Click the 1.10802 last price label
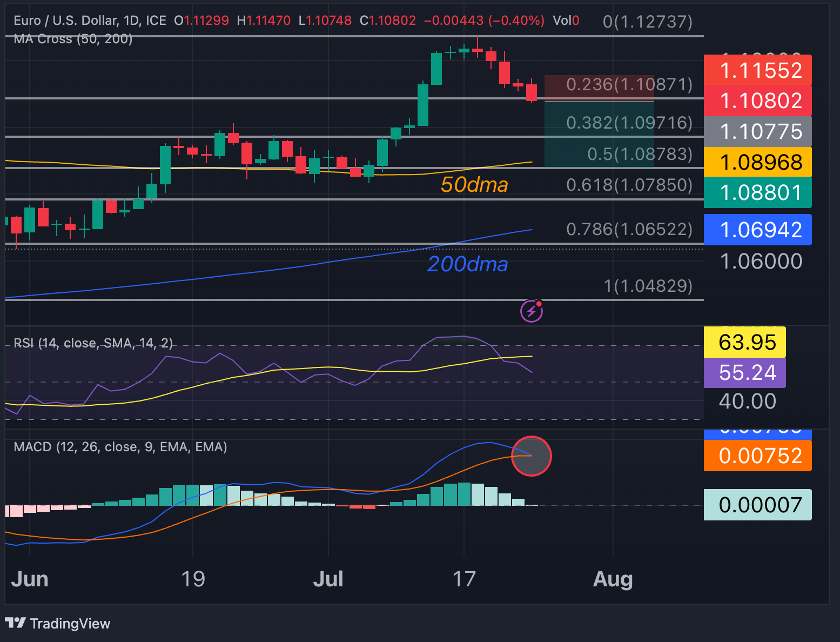Image resolution: width=840 pixels, height=642 pixels. (757, 101)
